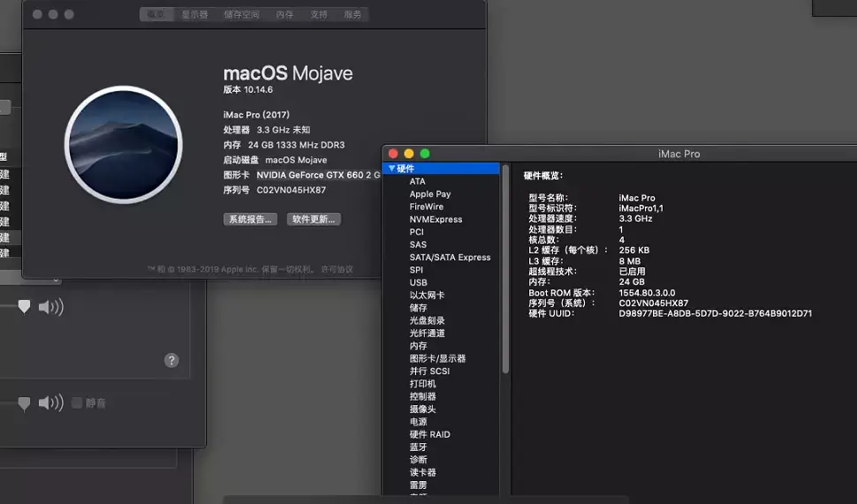The image size is (857, 504).
Task: Select NVMExpress entry
Action: [x=436, y=219]
